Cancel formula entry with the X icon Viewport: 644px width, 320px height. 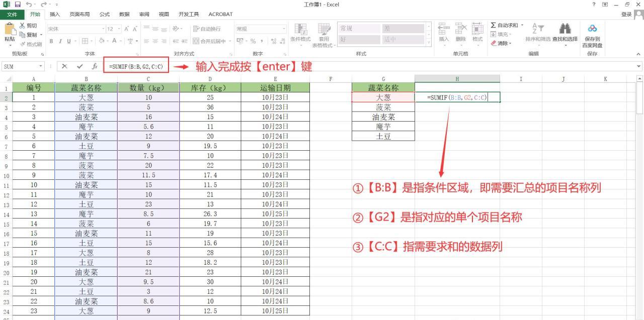point(65,66)
